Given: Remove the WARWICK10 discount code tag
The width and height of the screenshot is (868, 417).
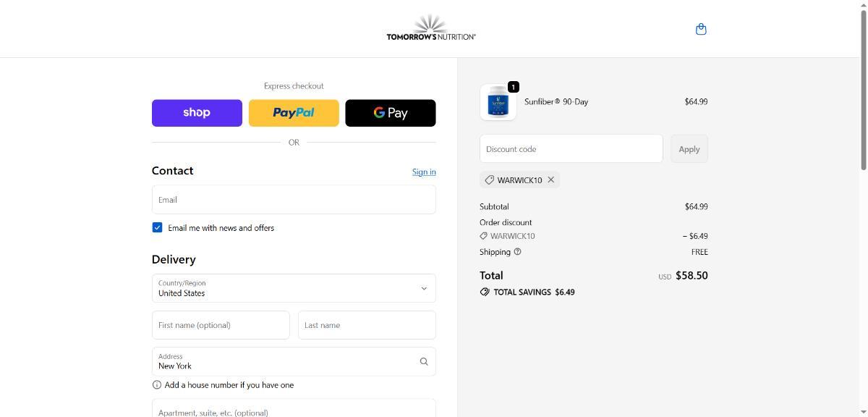Looking at the screenshot, I should pyautogui.click(x=550, y=180).
